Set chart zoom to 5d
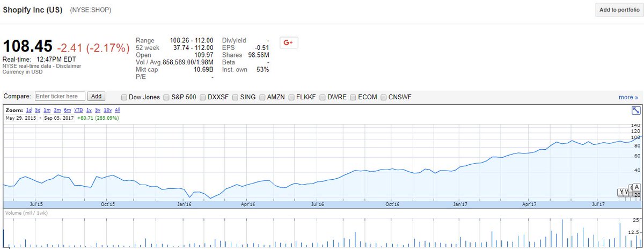The height and width of the screenshot is (249, 644). click(38, 110)
